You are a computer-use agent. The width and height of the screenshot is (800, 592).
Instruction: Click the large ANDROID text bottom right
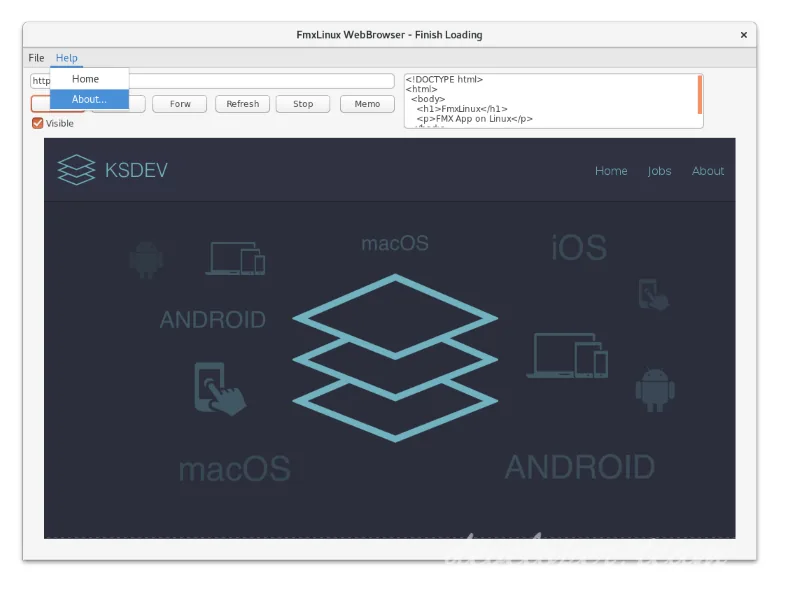click(x=580, y=467)
